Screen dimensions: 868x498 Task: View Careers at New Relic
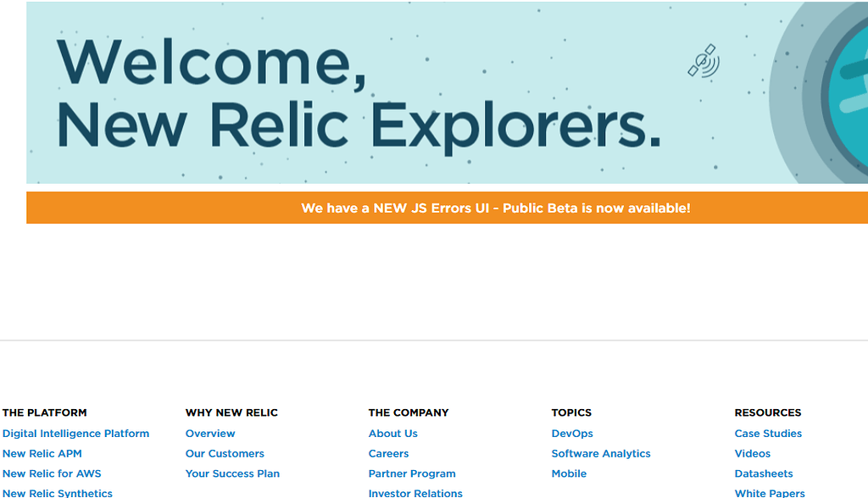click(x=388, y=453)
